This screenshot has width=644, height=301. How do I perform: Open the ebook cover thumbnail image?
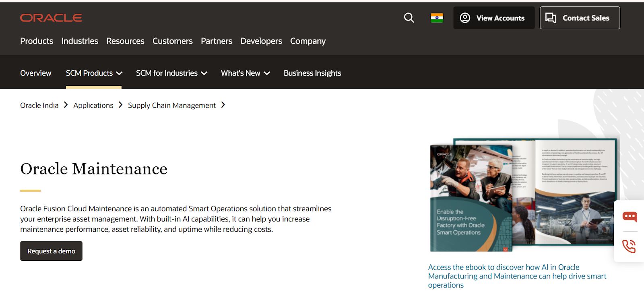click(523, 195)
